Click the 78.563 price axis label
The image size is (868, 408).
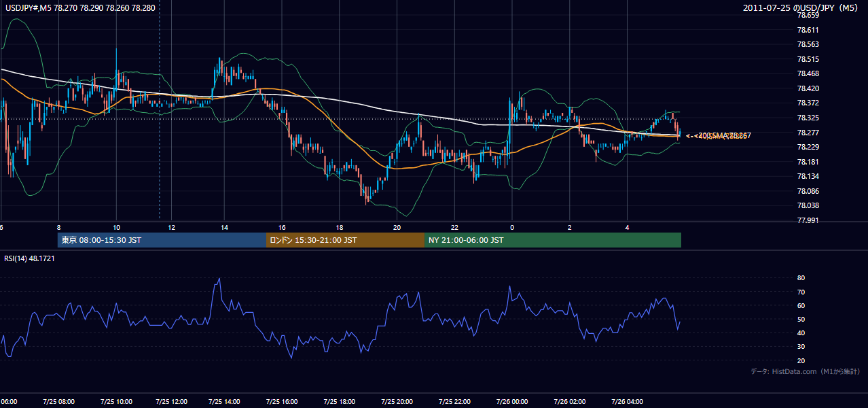coord(808,45)
